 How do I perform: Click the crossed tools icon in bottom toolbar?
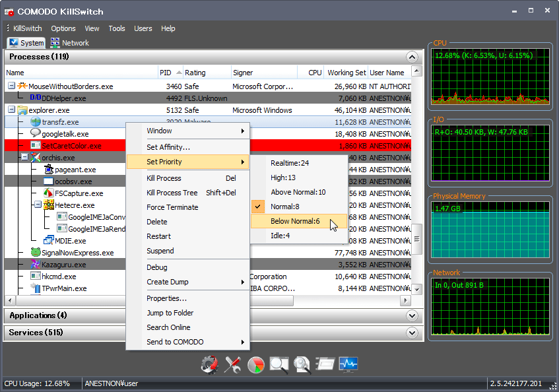click(x=232, y=364)
